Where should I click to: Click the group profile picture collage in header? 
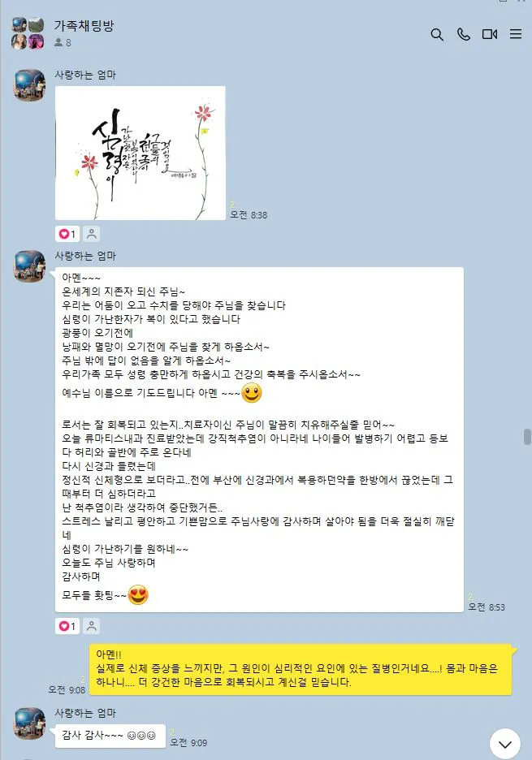point(28,33)
